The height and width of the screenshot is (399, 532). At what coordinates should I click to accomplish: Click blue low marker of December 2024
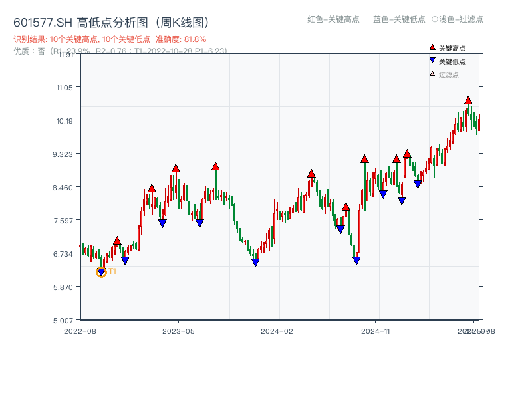(x=383, y=194)
